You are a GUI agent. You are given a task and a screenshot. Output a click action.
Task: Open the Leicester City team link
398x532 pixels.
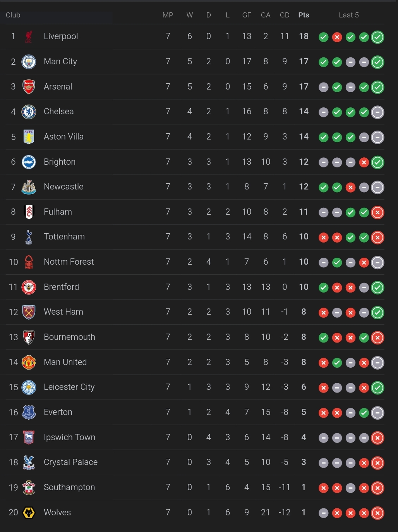(x=69, y=387)
